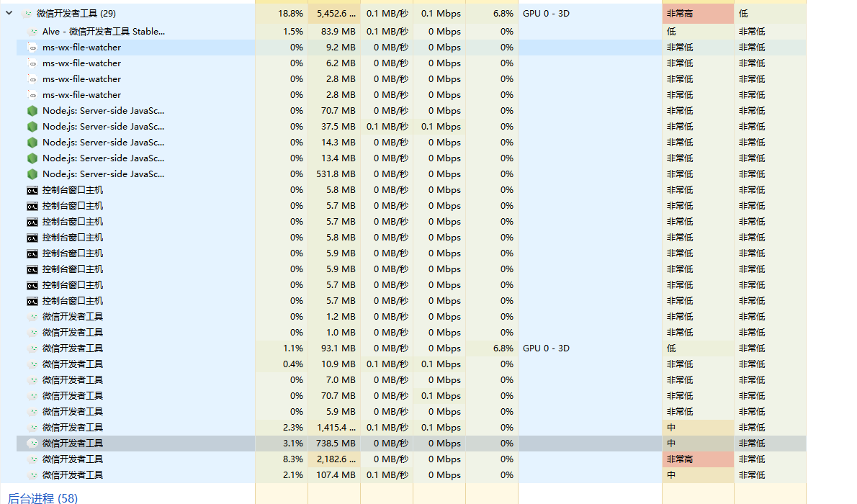Screen dimensions: 857x504
Task: Click the 107.4 MB memory cell
Action: [x=334, y=476]
